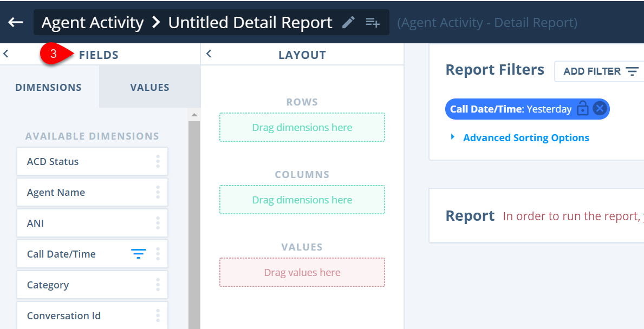Remove the Call Date/Time filter
Image resolution: width=644 pixels, height=329 pixels.
pos(600,109)
